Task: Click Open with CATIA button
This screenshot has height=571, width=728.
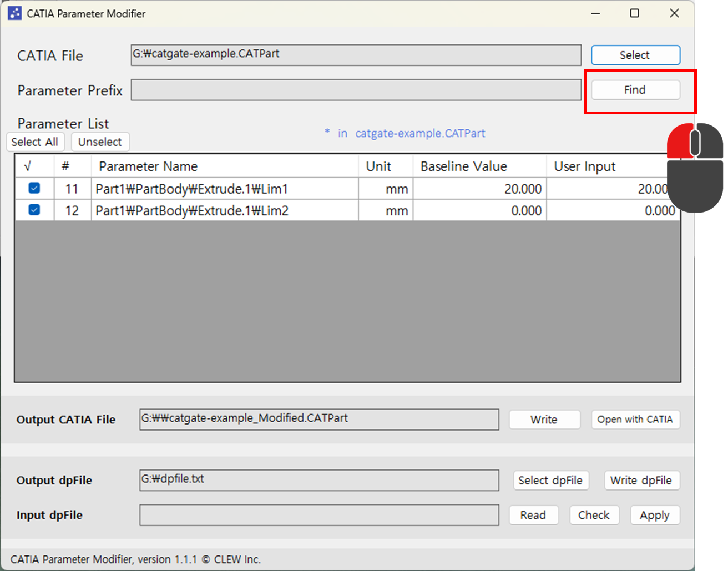Action: click(635, 420)
